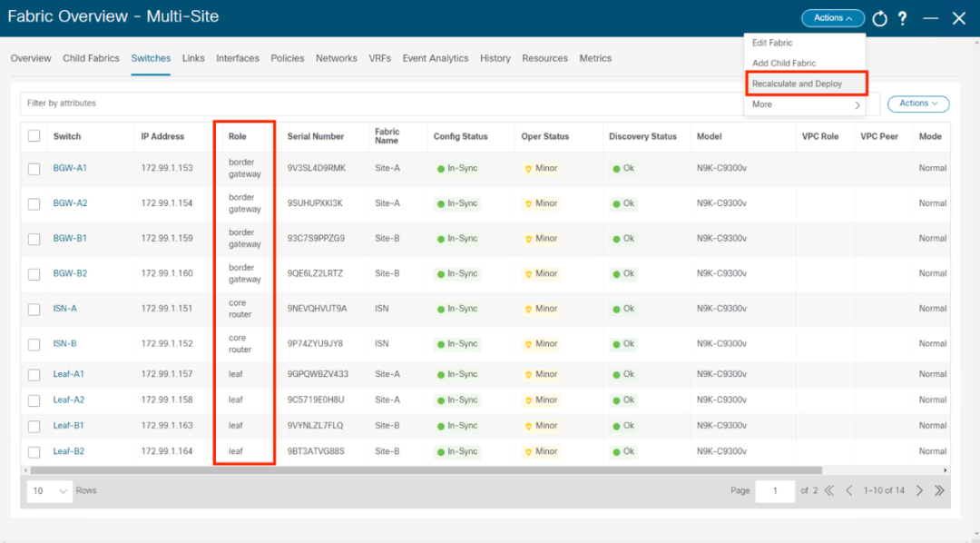Click IP address 172.99.1.157

[167, 374]
